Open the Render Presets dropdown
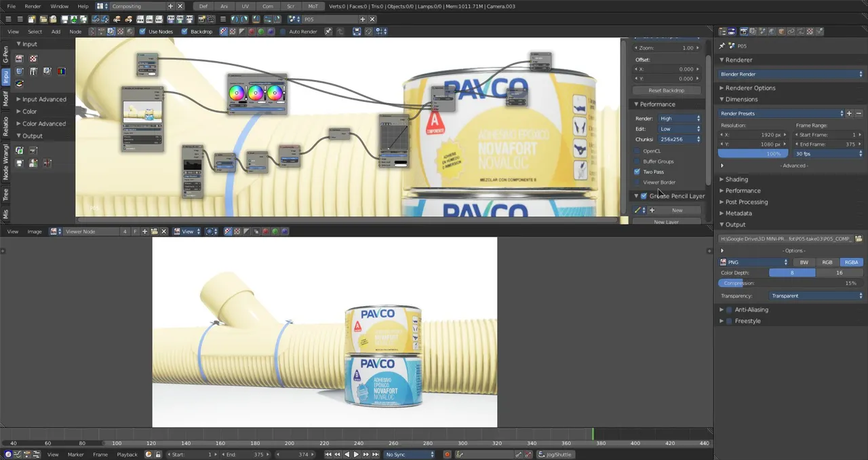868x460 pixels. tap(781, 113)
